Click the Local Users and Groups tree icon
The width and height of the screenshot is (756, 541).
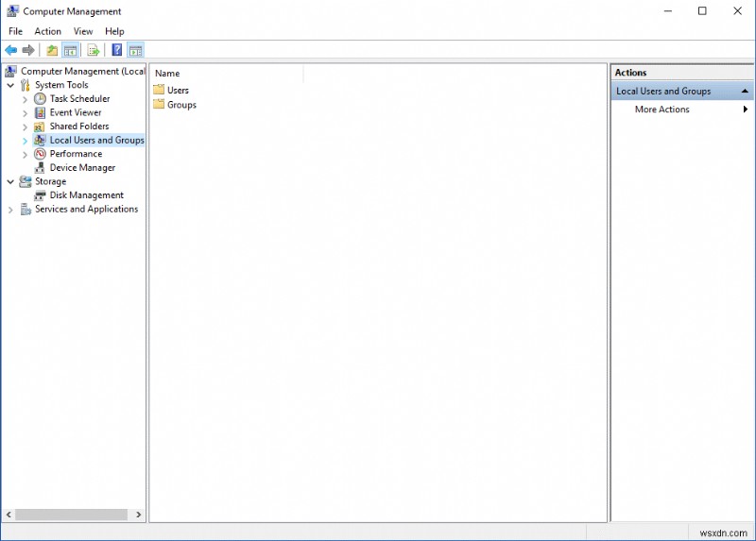[x=40, y=140]
